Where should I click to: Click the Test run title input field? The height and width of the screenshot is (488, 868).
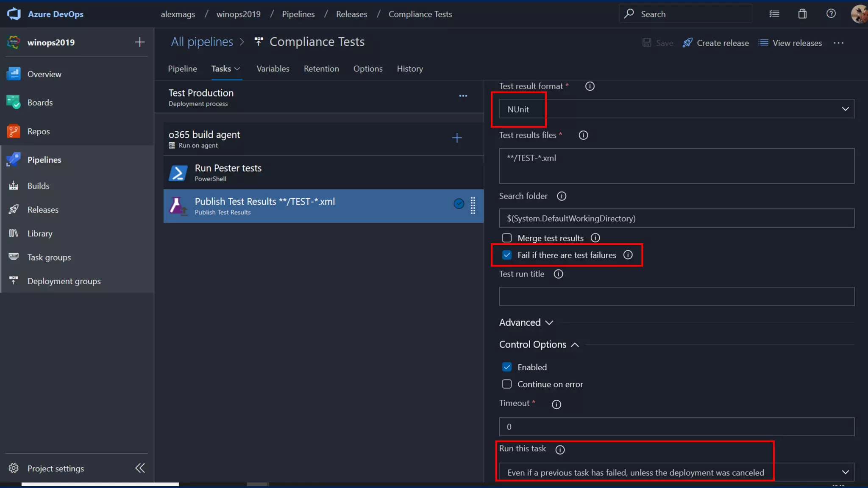[676, 297]
